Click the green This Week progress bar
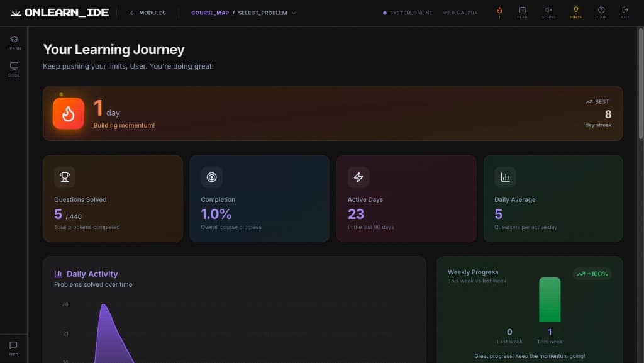 pyautogui.click(x=550, y=301)
